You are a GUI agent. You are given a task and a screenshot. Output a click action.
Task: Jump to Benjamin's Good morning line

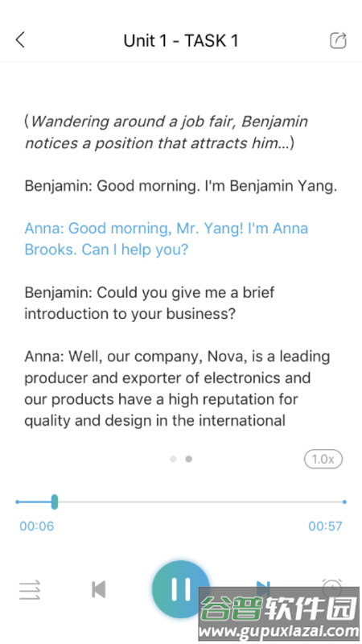coord(180,186)
